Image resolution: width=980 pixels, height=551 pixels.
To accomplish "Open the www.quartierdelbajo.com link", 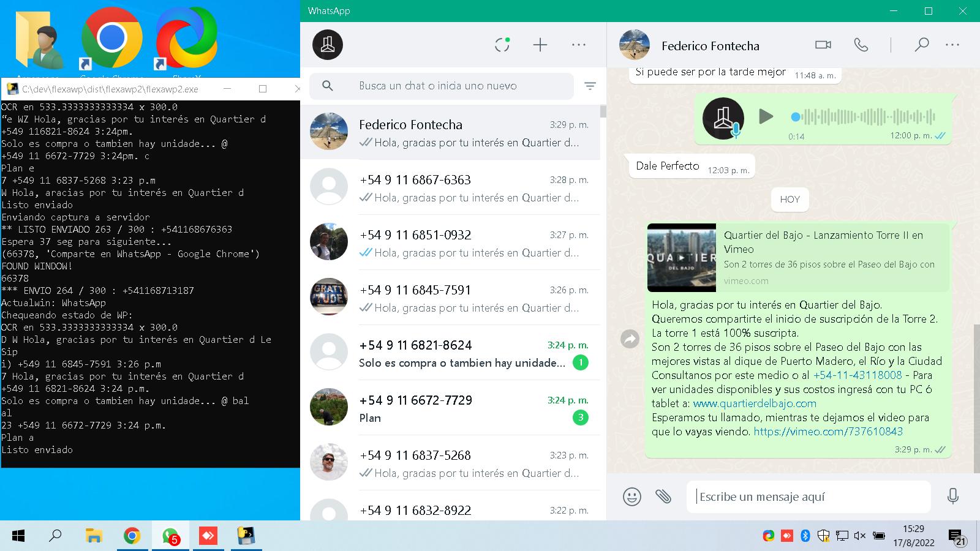I will point(755,403).
